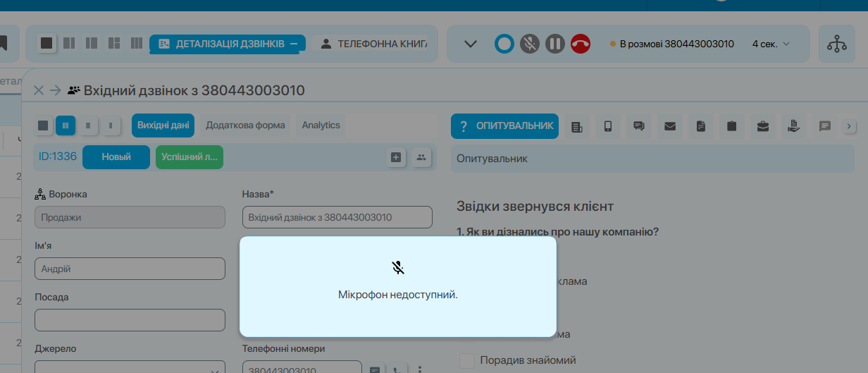The image size is (868, 373).
Task: Expand the call timer '4 сек.' dropdown
Action: click(771, 44)
